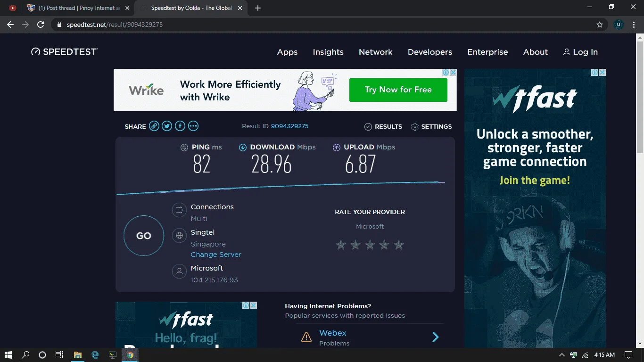Screen dimensions: 644x362
Task: Click Change Server link
Action: tap(216, 255)
